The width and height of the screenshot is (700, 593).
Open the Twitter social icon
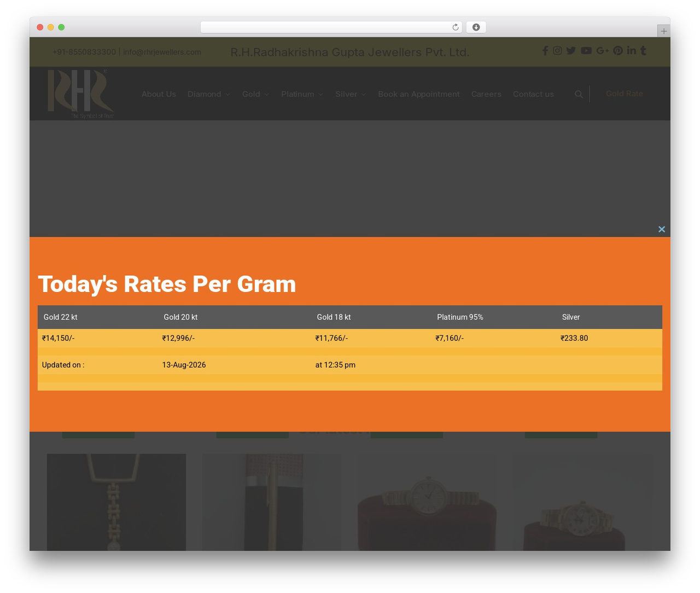tap(571, 50)
